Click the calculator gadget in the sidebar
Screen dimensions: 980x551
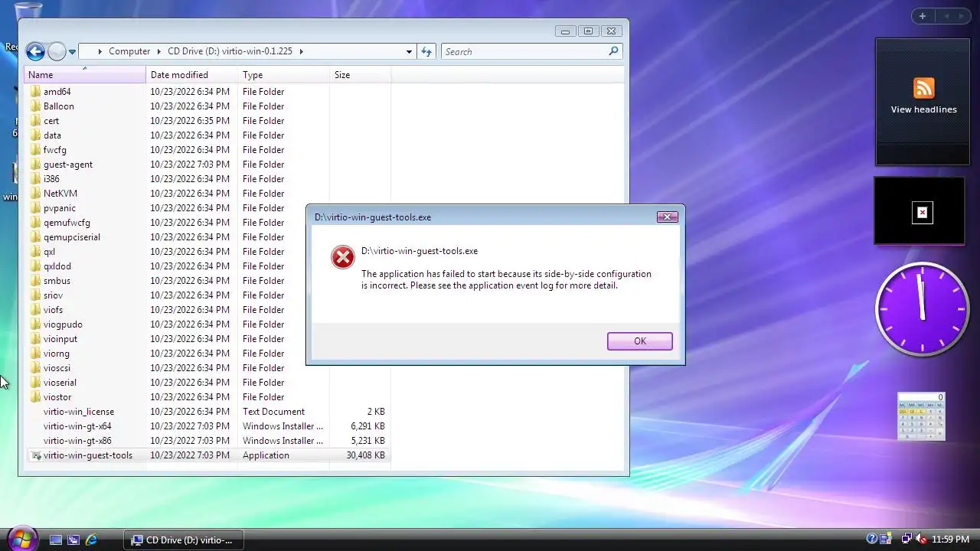[x=921, y=416]
